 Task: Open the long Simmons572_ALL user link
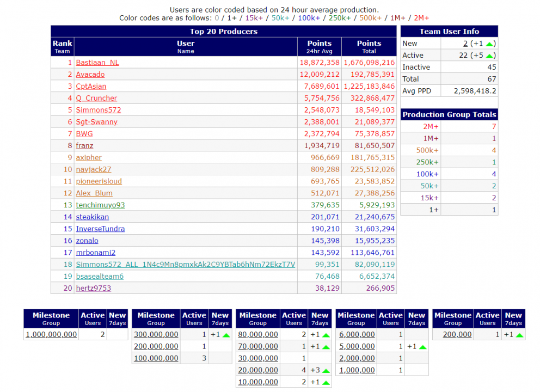185,265
